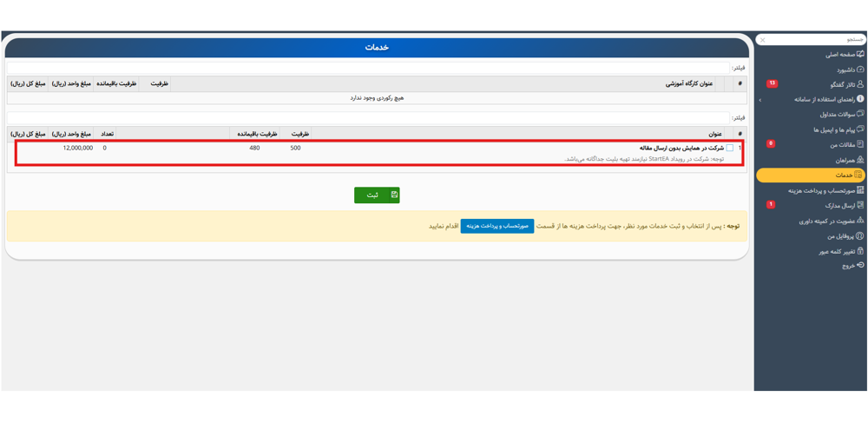The width and height of the screenshot is (868, 430).
Task: Click the home page (صفحه اصلی) icon
Action: (x=860, y=54)
